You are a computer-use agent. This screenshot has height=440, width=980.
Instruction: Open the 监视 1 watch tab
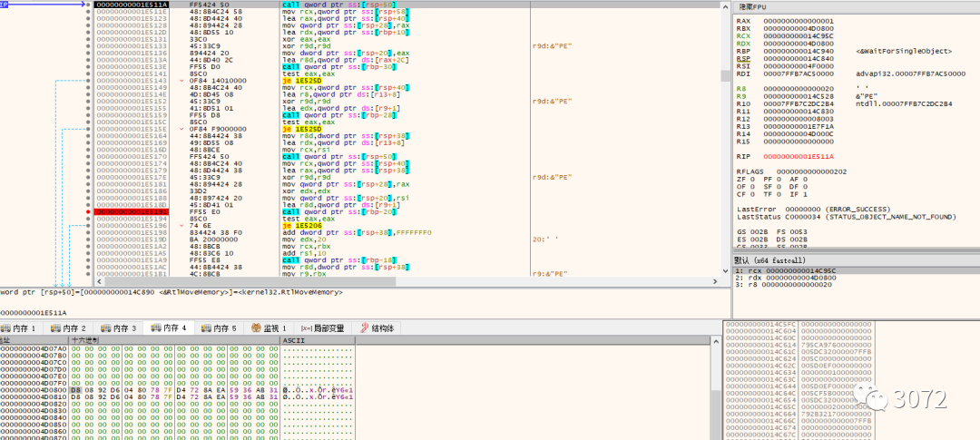[x=269, y=328]
